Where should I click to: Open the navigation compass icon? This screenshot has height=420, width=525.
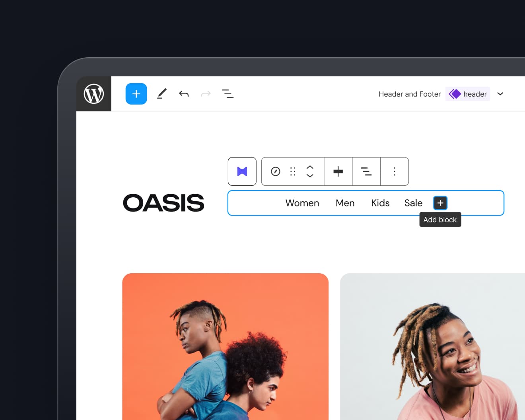[x=276, y=171]
